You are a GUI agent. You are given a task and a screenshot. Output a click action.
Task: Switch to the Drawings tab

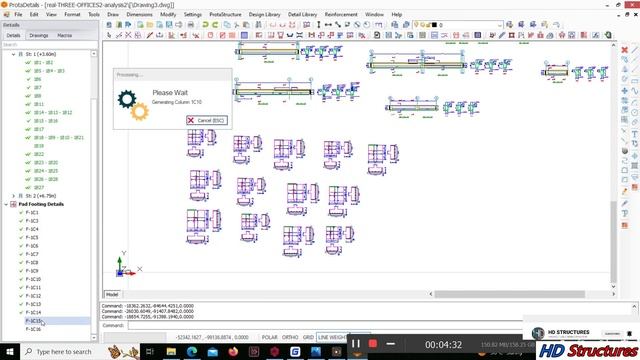click(x=39, y=36)
